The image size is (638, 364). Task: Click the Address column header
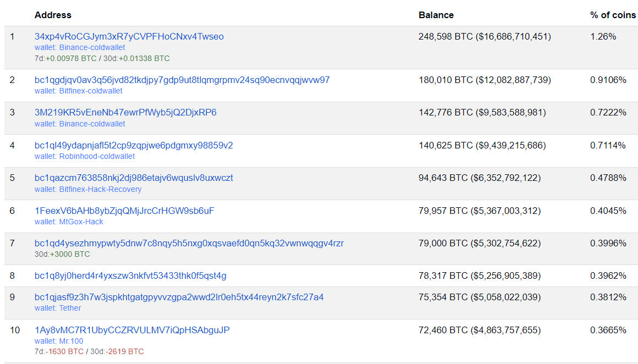click(x=53, y=15)
